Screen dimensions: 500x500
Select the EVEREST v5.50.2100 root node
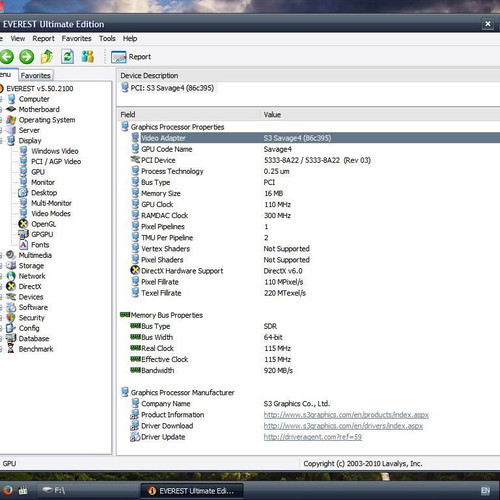(40, 89)
